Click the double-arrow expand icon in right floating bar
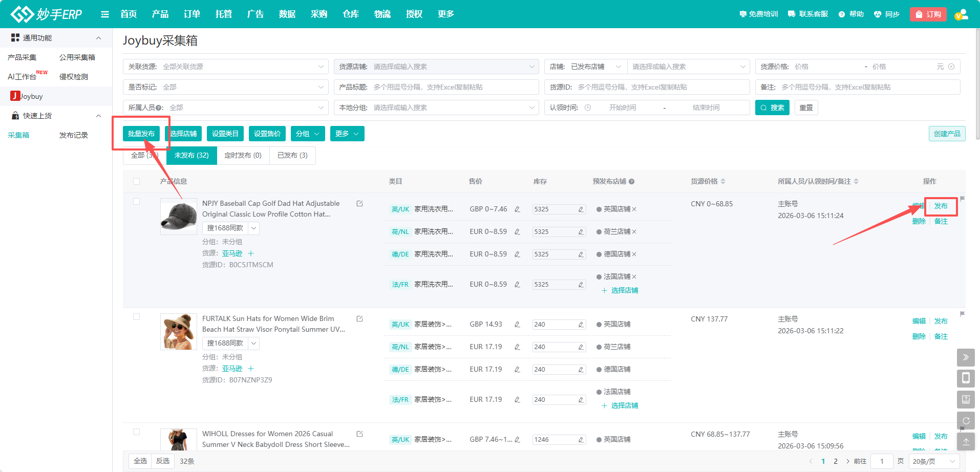 click(x=965, y=357)
